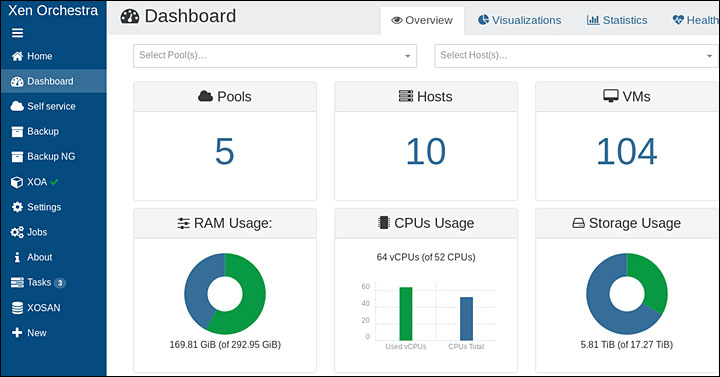This screenshot has height=377, width=720.
Task: Click the XOSAN database icon
Action: pyautogui.click(x=17, y=308)
